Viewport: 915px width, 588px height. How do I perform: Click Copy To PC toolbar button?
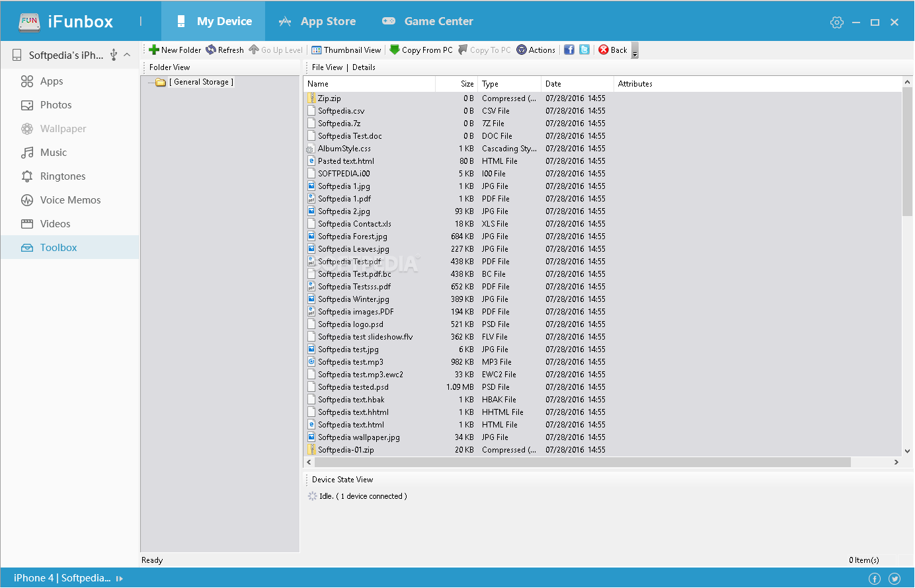[485, 50]
